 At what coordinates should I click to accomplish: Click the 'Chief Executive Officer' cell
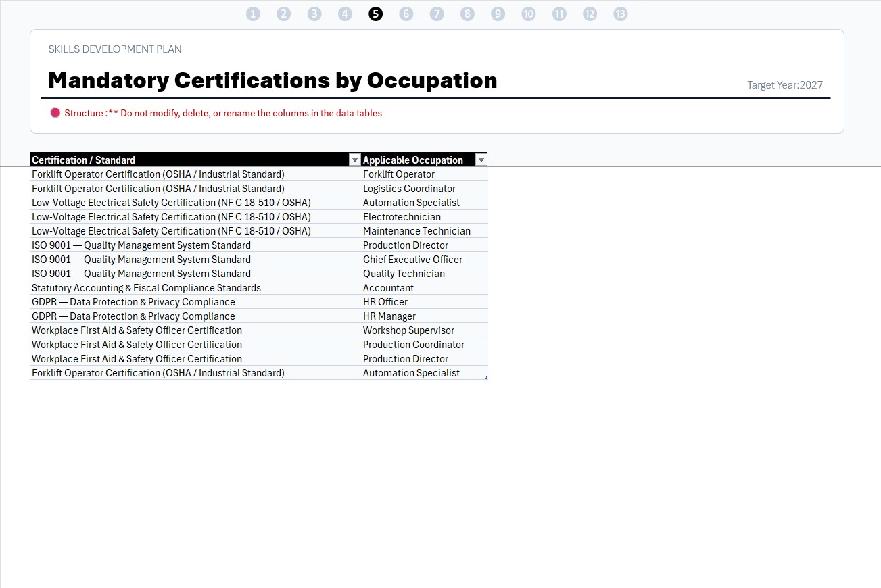point(424,260)
